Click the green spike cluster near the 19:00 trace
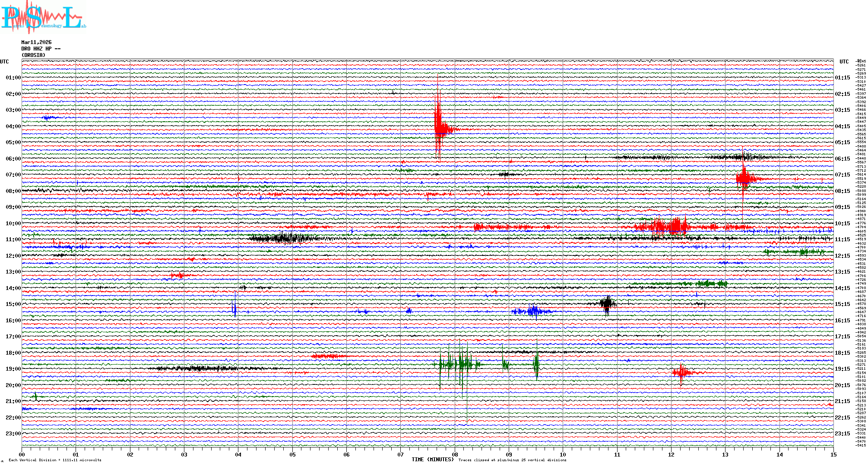 click(x=461, y=365)
